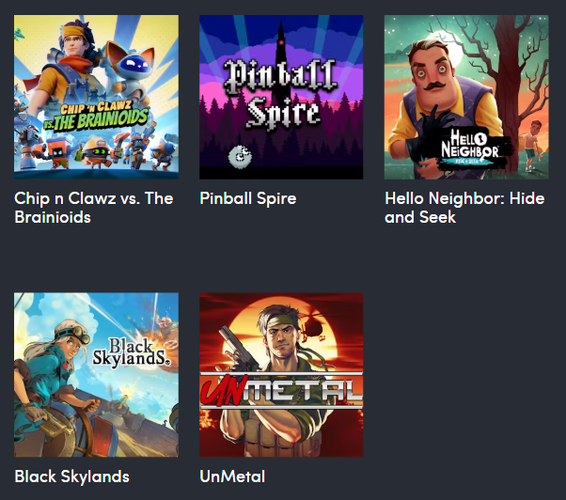Click the Black Skylands logo on artwork
Screen dimensions: 566x500
coord(131,351)
